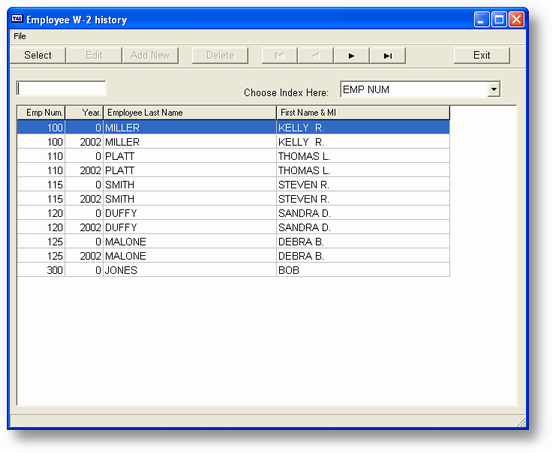Screen dimensions: 552x453
Task: Click the Edit toolbar button
Action: pyautogui.click(x=94, y=56)
